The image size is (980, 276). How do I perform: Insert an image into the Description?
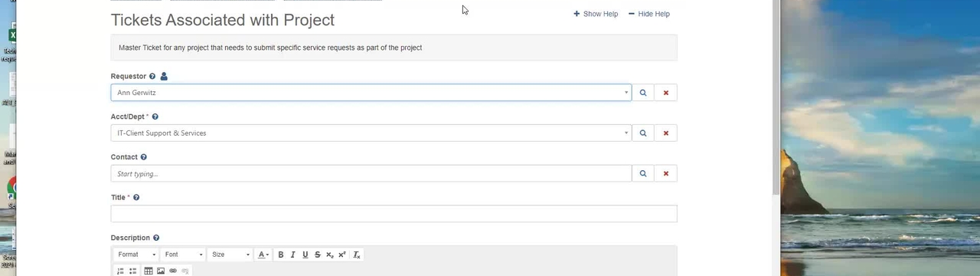pos(161,271)
